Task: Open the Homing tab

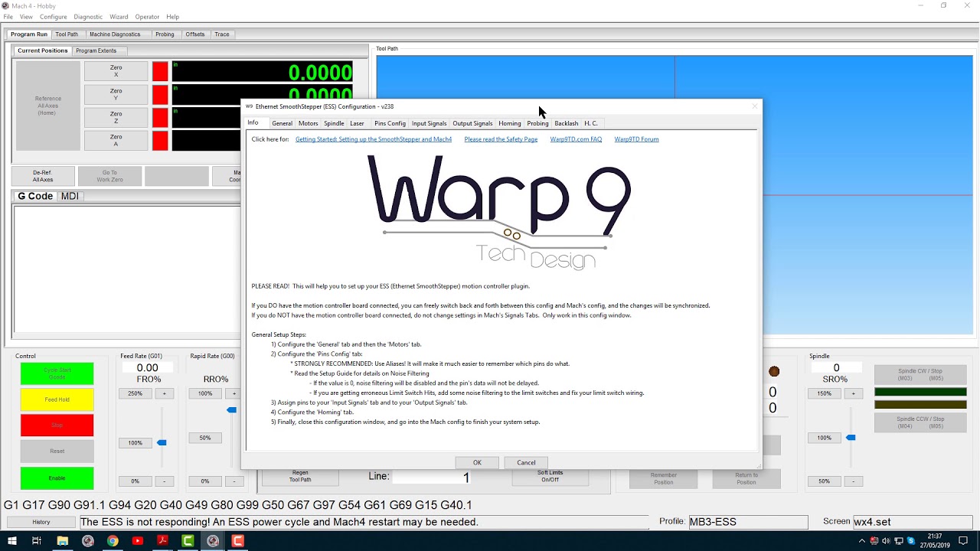Action: click(x=510, y=123)
